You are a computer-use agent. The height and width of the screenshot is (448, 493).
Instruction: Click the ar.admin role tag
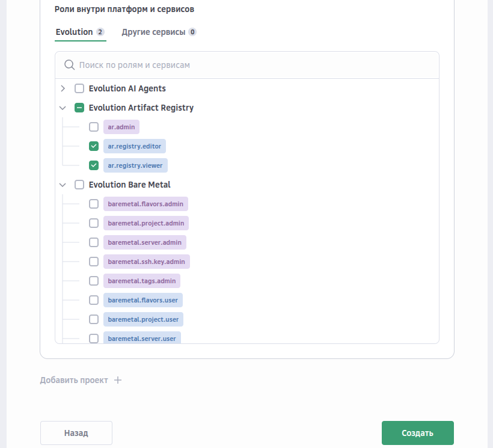point(121,127)
